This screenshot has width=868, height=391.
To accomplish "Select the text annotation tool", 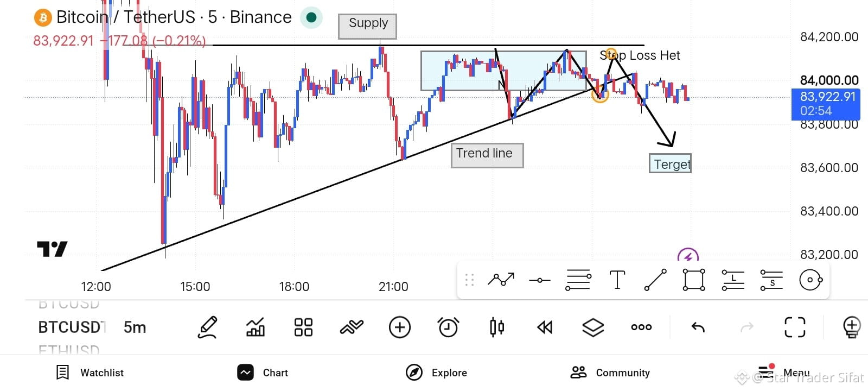I will click(617, 280).
